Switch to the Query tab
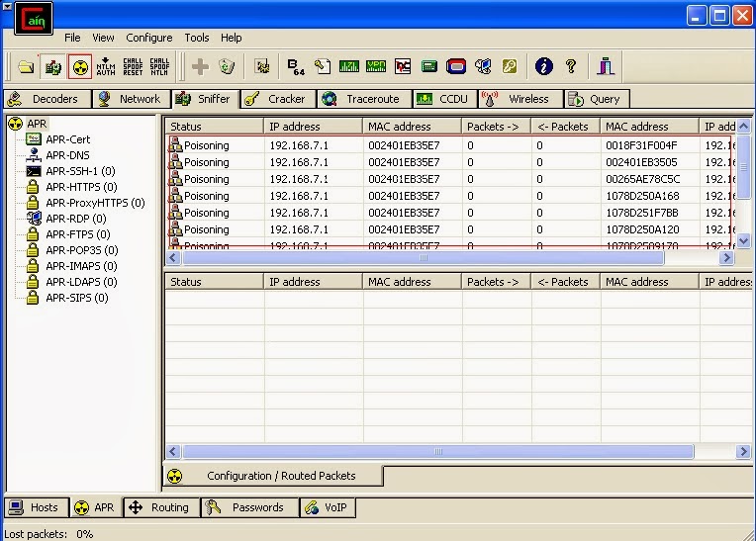Viewport: 756px width, 541px height. (x=597, y=99)
